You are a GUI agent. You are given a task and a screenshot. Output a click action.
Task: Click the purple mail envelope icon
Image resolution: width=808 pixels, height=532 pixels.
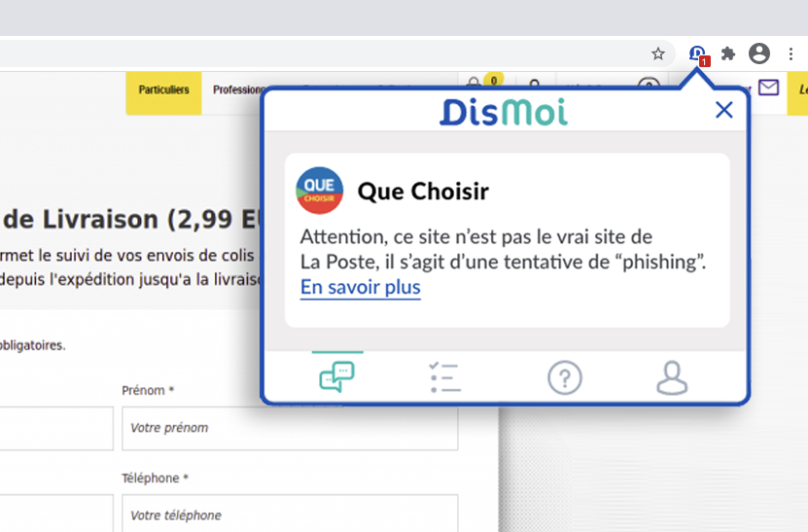click(x=768, y=88)
